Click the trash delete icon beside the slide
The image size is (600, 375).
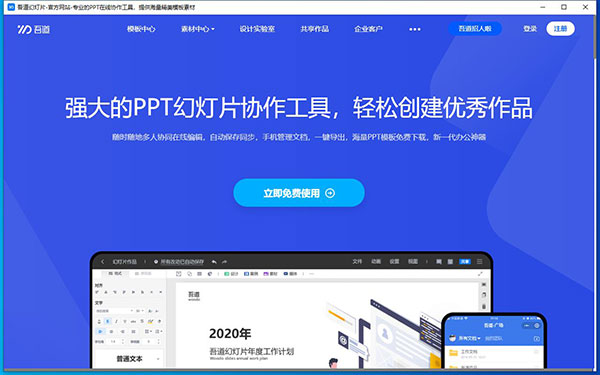pos(484,307)
